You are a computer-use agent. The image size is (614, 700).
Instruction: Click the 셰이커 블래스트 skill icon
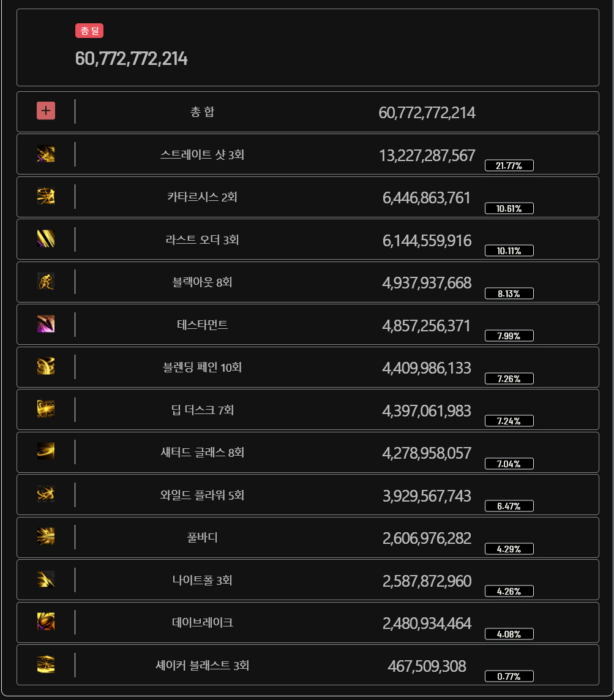pos(46,664)
